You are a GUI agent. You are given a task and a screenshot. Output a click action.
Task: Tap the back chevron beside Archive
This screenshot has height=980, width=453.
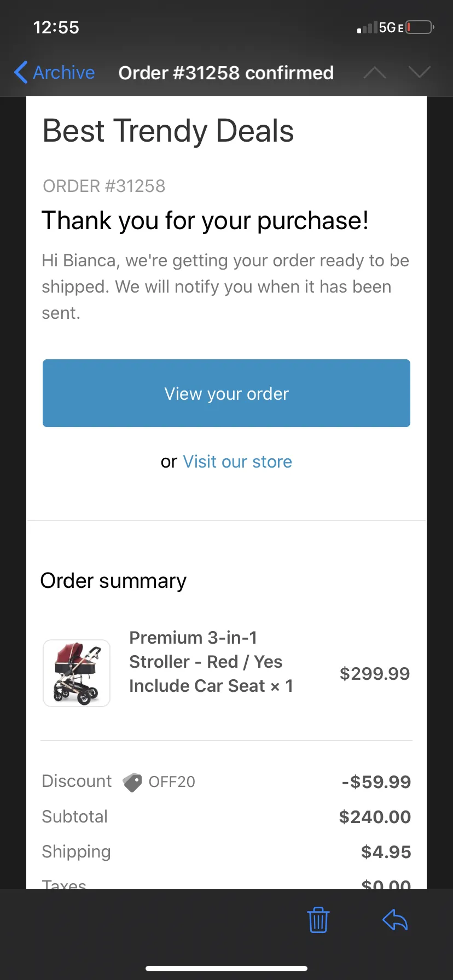click(21, 72)
